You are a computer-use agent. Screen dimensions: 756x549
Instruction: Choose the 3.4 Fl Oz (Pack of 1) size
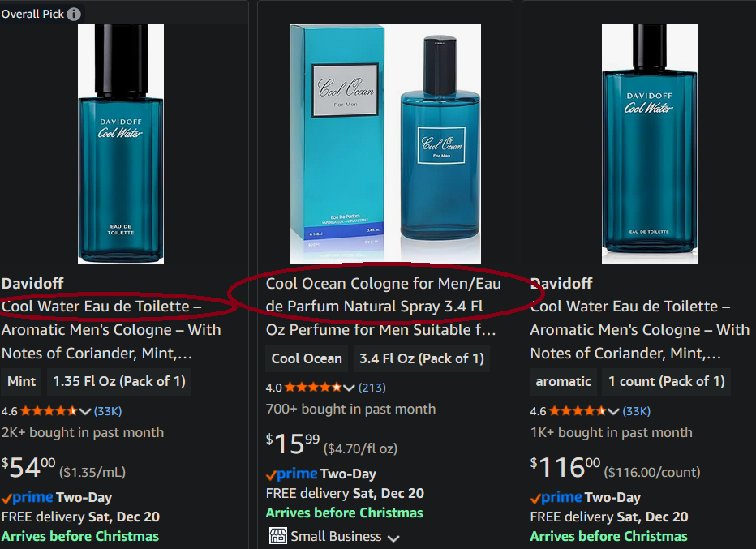pos(421,358)
